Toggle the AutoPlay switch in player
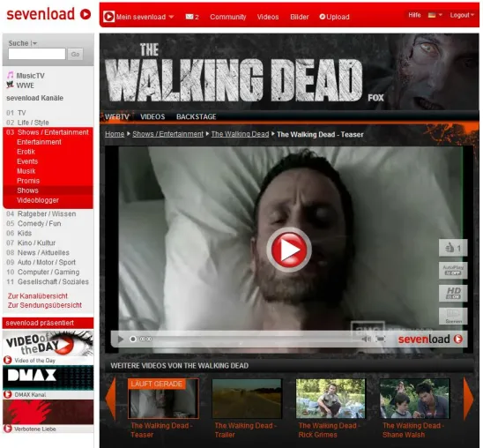 coord(453,270)
